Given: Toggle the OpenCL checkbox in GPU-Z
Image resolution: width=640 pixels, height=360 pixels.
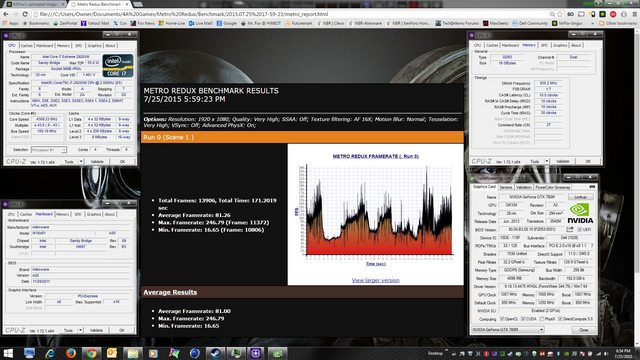Looking at the screenshot, I should [x=502, y=319].
